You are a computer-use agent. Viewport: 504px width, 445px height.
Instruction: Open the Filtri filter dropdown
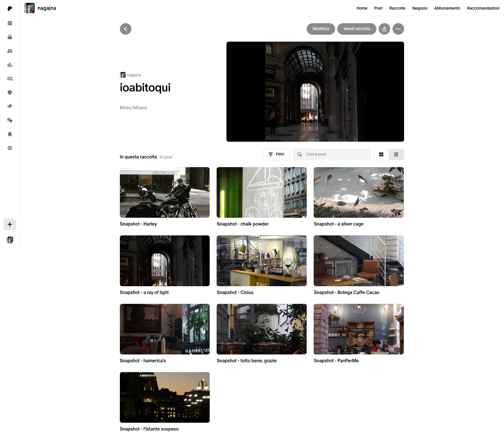coord(276,154)
